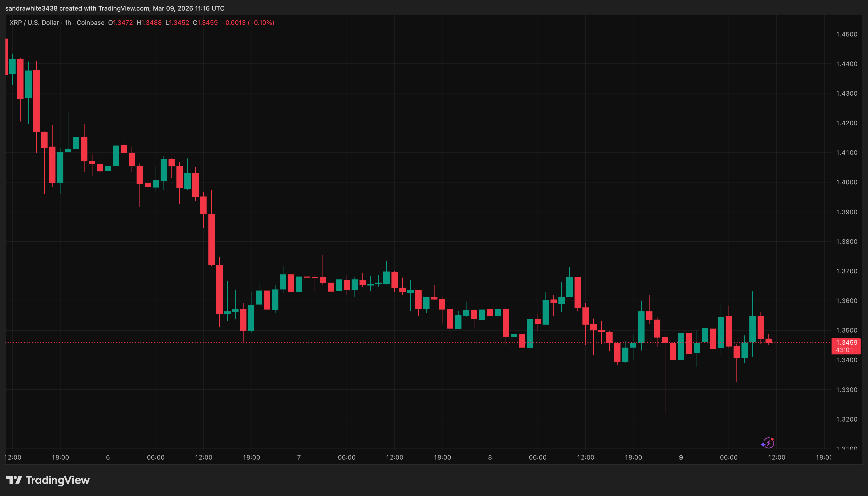Click the bold date 9 on time axis
The width and height of the screenshot is (868, 496).
click(681, 457)
